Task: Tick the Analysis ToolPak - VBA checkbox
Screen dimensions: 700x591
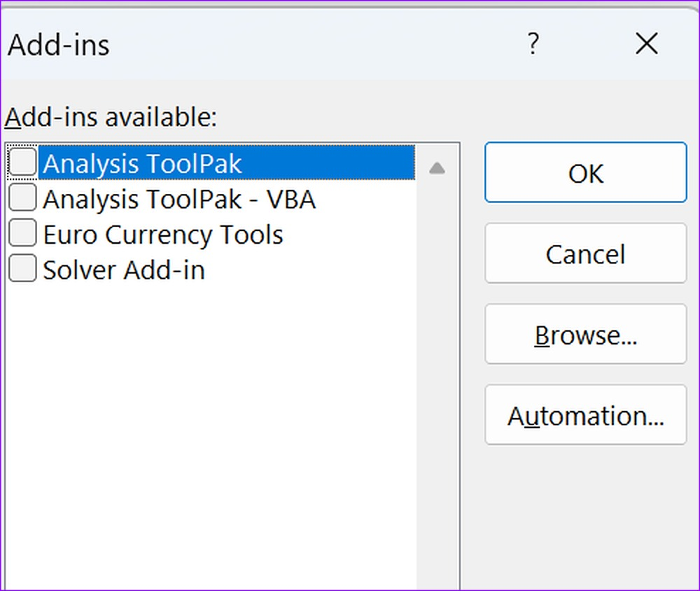Action: (x=22, y=197)
